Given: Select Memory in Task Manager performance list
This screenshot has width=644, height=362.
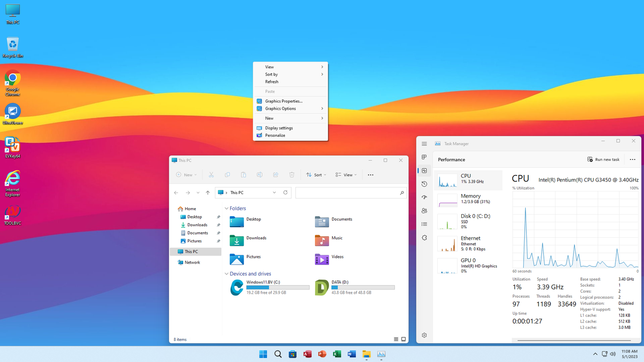Looking at the screenshot, I should click(469, 200).
